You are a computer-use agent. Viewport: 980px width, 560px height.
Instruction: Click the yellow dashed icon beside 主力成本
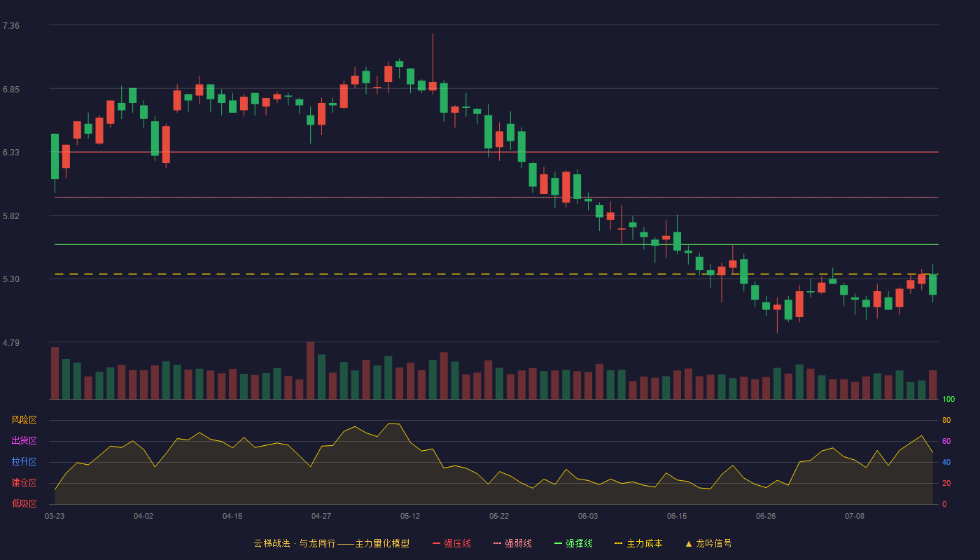pos(619,543)
